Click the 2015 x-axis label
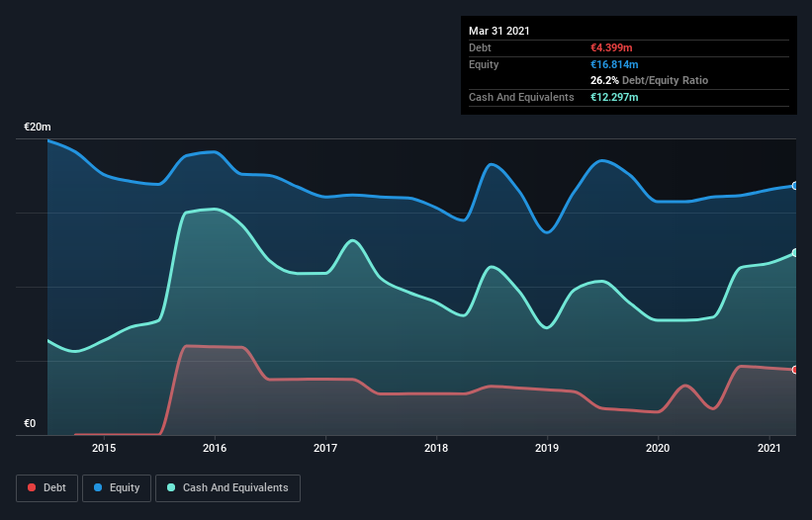 (104, 448)
